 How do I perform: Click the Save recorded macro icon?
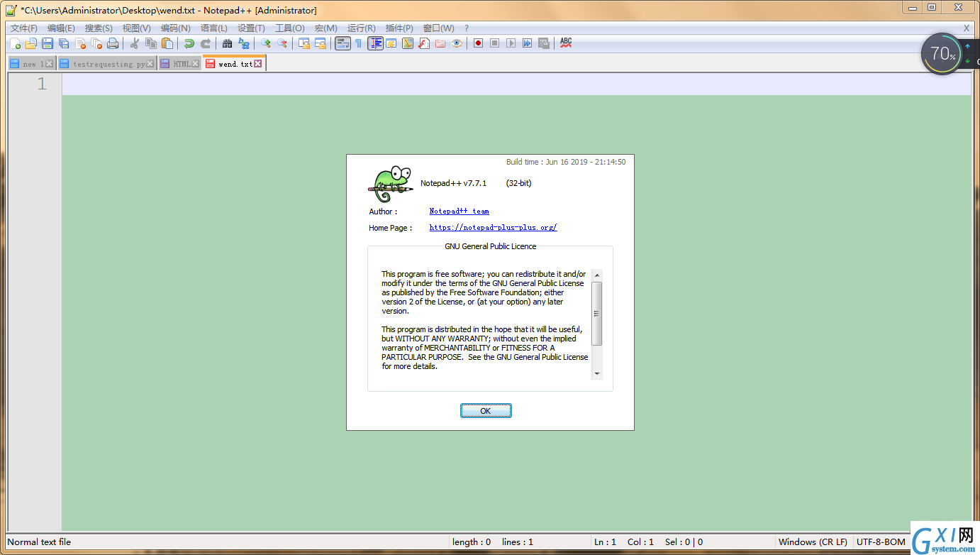(544, 43)
